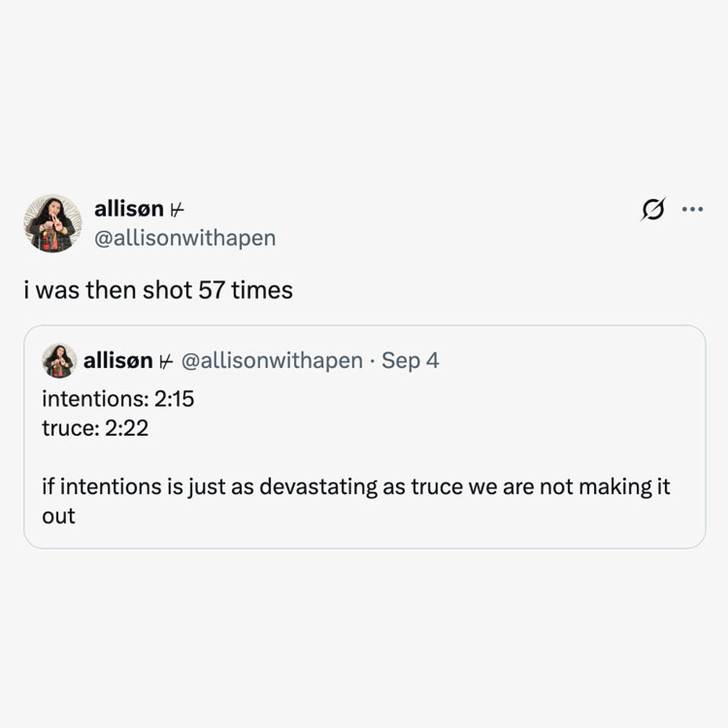Open the bold allisøn display name at top
Screen dimensions: 728x728
click(x=129, y=209)
